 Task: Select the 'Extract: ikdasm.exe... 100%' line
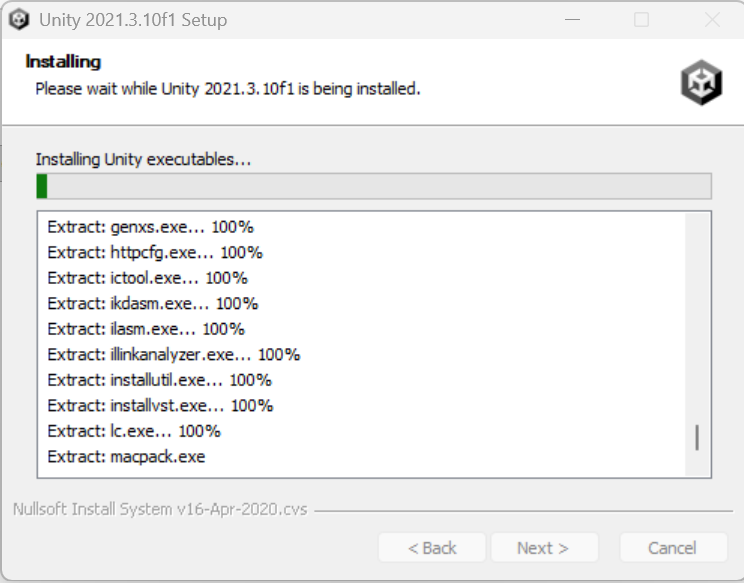tap(152, 304)
